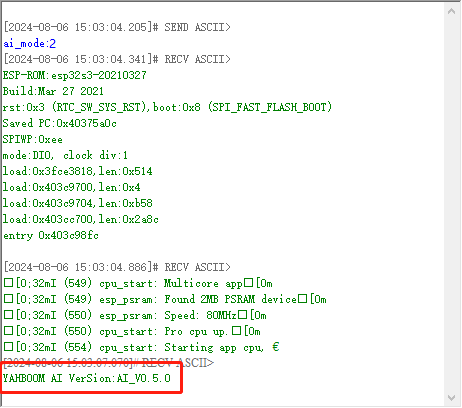Click the 15:03:04.886 RECV ASCII timestamp line
Image resolution: width=462 pixels, height=408 pixels.
(117, 267)
